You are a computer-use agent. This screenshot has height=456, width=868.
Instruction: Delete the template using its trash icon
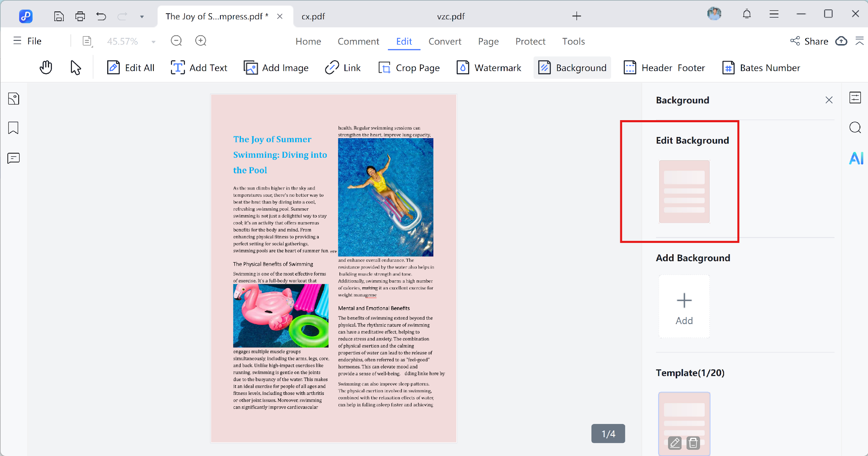coord(693,443)
